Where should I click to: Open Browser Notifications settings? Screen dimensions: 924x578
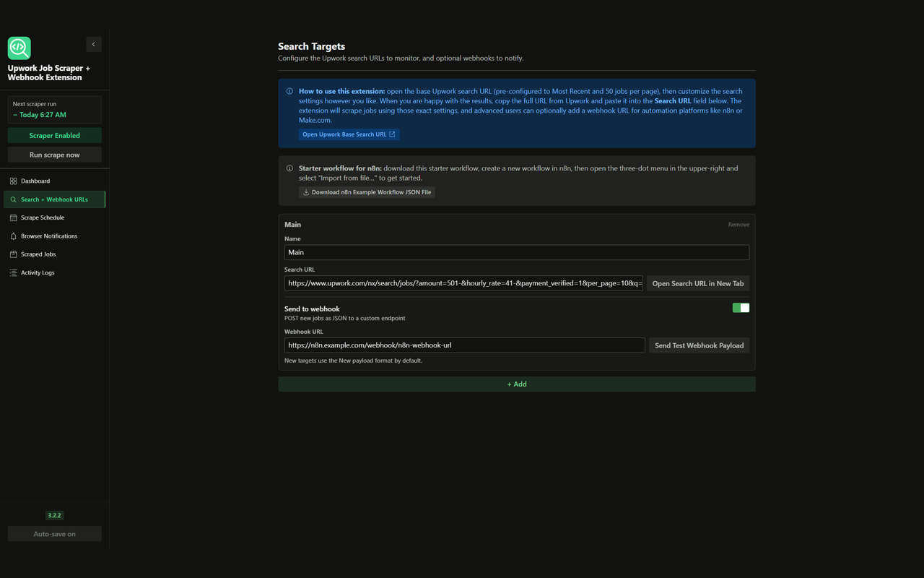[x=55, y=236]
